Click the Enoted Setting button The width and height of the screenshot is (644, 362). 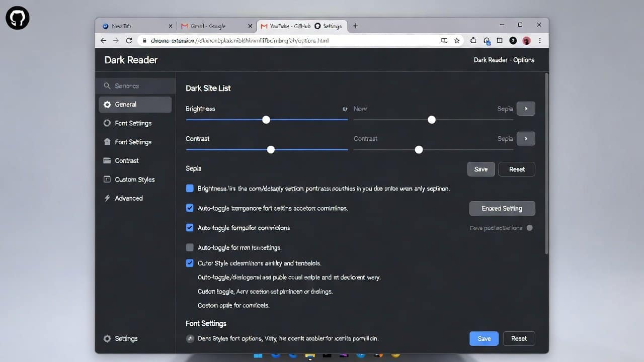[502, 208]
